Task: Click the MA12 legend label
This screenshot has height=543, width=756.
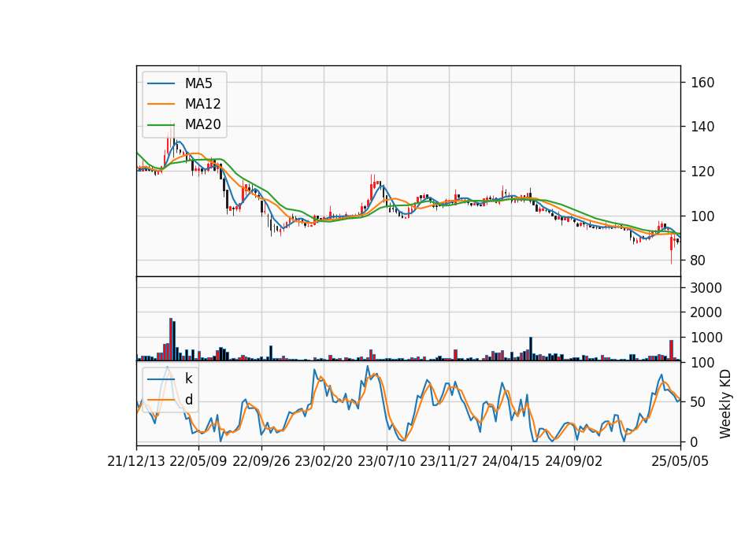Action: coord(202,104)
